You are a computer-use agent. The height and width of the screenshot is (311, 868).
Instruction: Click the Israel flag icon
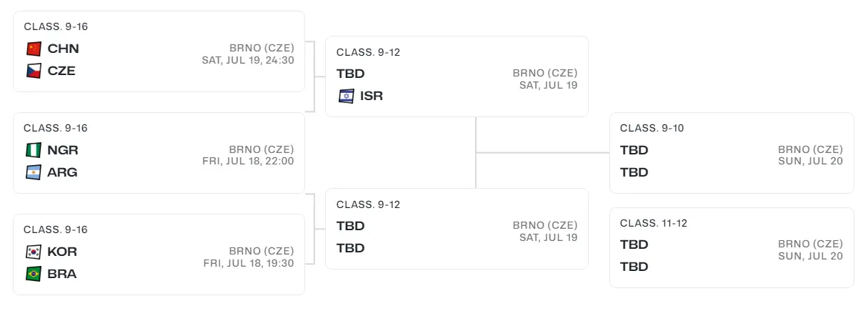(346, 95)
